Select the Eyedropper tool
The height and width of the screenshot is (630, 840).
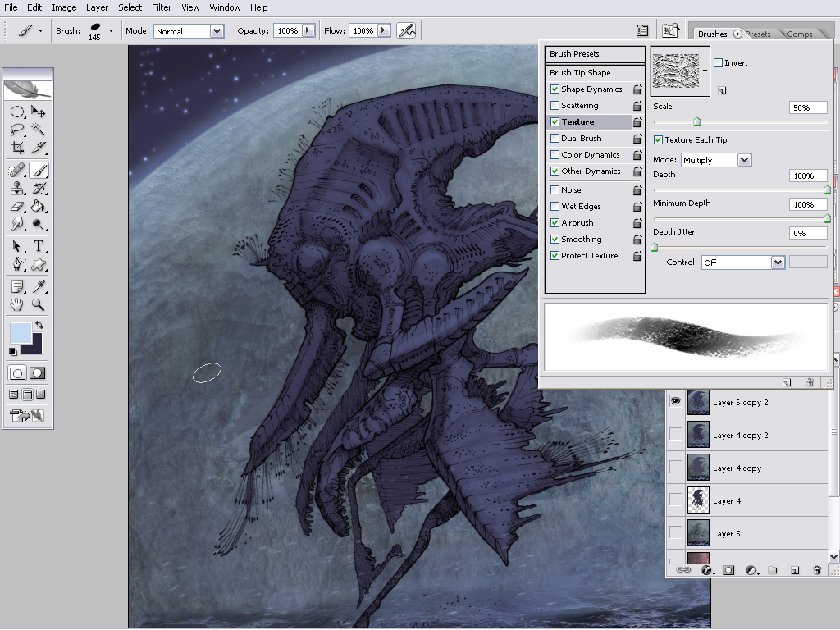coord(38,286)
